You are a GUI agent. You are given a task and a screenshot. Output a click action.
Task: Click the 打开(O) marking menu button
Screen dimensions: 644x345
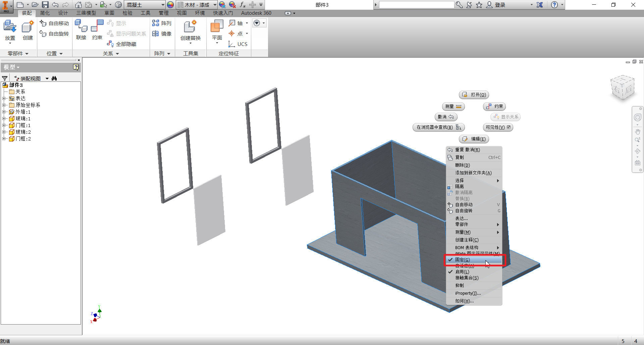tap(474, 95)
